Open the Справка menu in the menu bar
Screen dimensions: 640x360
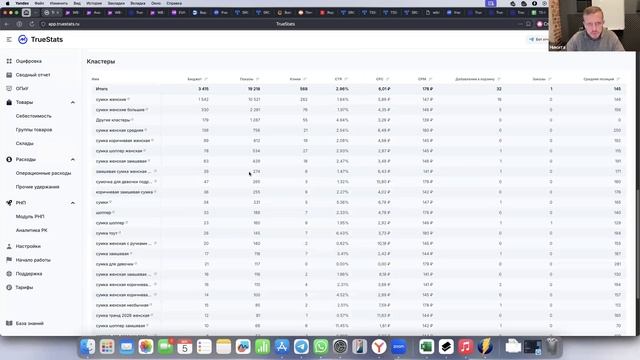point(174,3)
